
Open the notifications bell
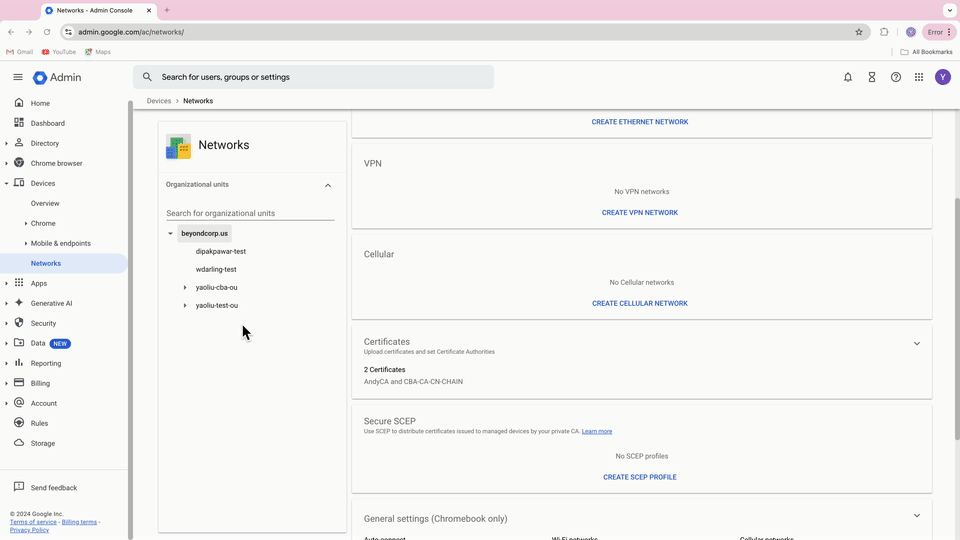(848, 77)
